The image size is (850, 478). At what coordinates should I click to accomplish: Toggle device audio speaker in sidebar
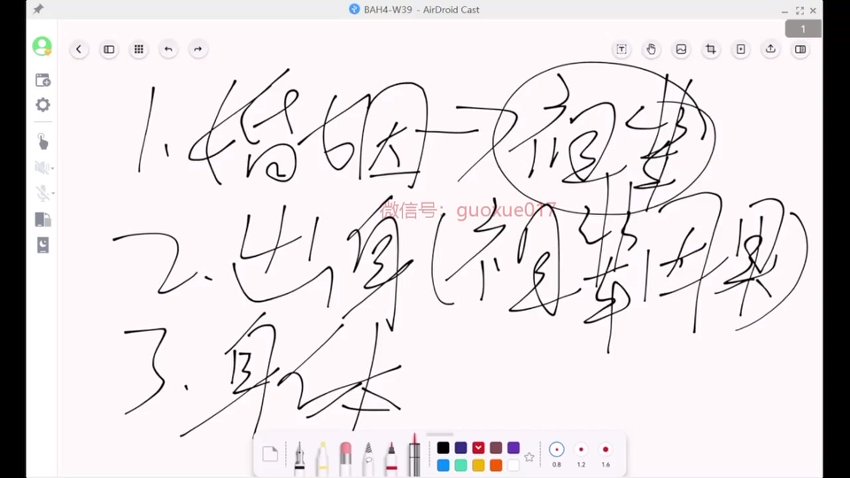[43, 167]
